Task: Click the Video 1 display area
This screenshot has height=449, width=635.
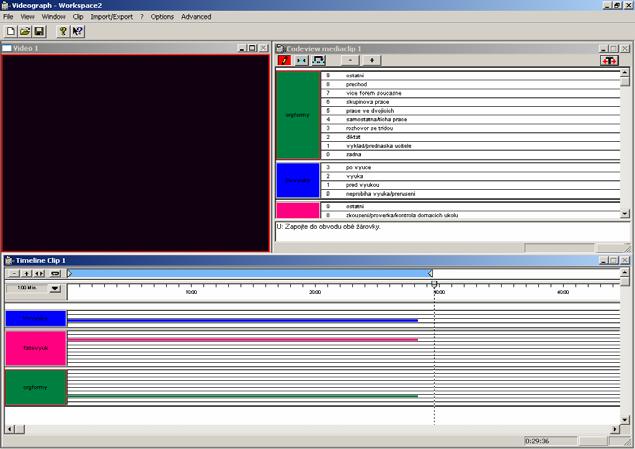Action: (x=136, y=153)
